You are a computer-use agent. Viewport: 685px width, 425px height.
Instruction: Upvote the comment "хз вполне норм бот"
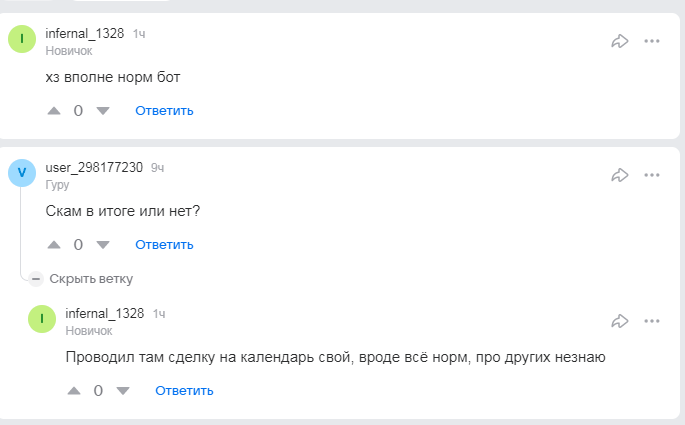(54, 110)
